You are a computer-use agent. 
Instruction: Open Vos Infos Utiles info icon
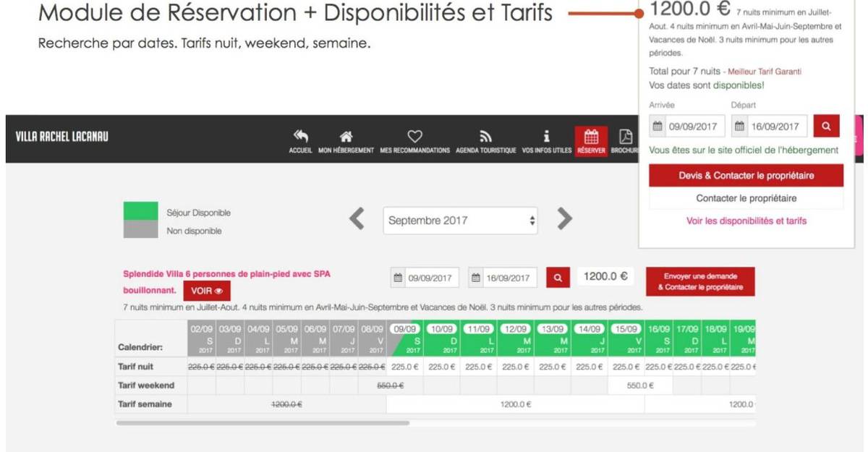point(547,137)
